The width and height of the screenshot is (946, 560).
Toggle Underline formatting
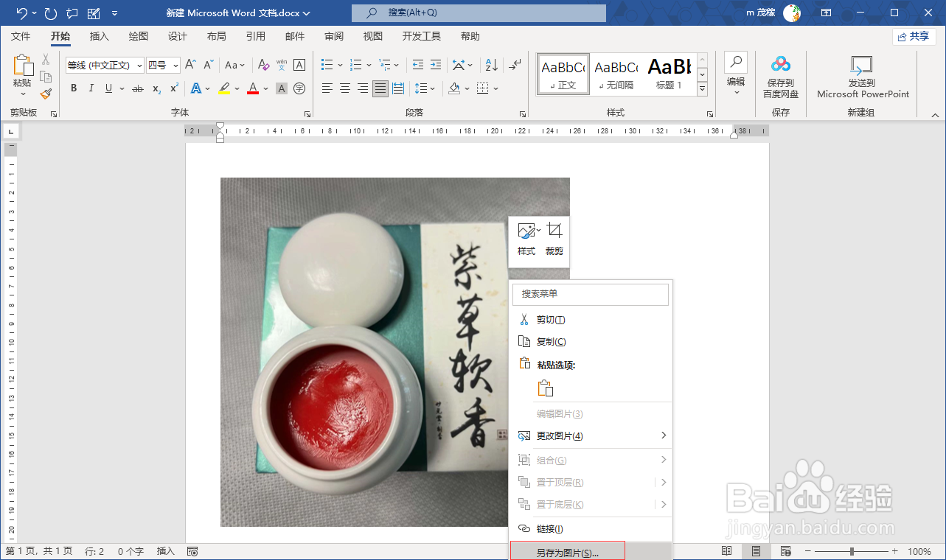(108, 88)
